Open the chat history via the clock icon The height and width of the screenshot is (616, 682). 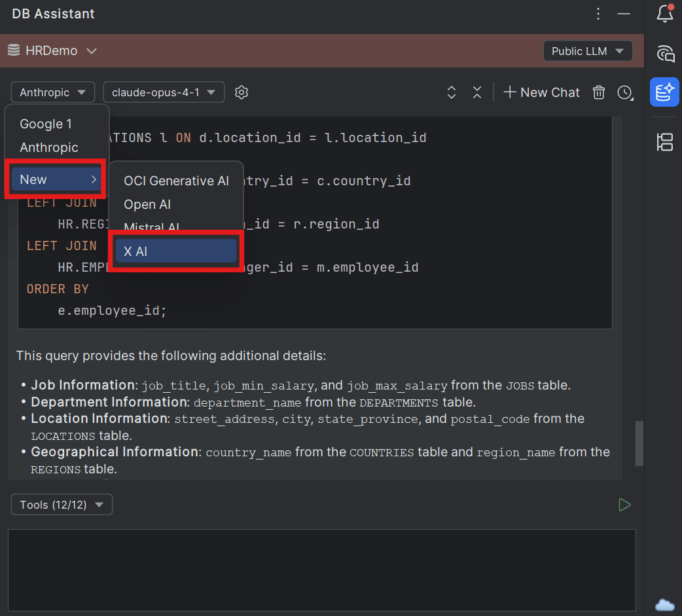[x=625, y=92]
